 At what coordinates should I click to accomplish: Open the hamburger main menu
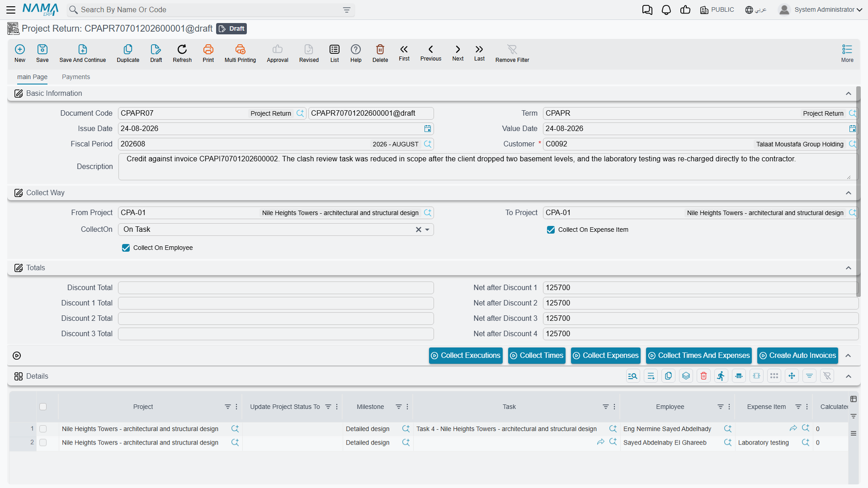click(x=11, y=9)
